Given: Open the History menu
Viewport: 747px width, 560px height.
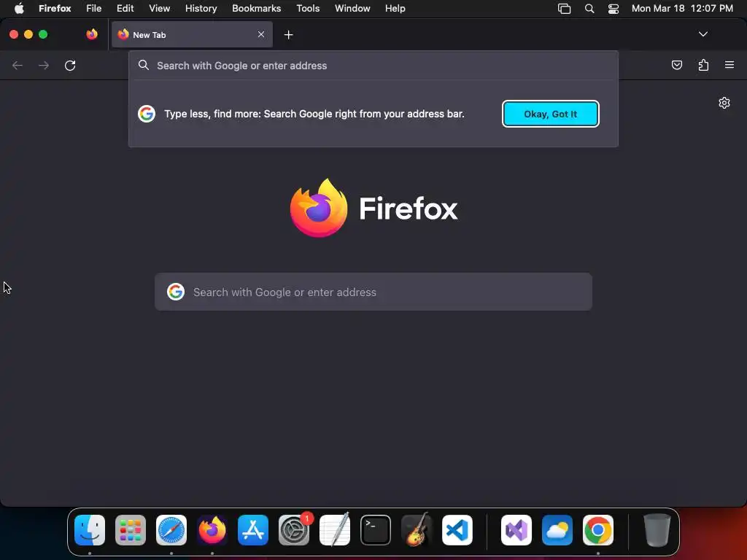Looking at the screenshot, I should click(201, 8).
